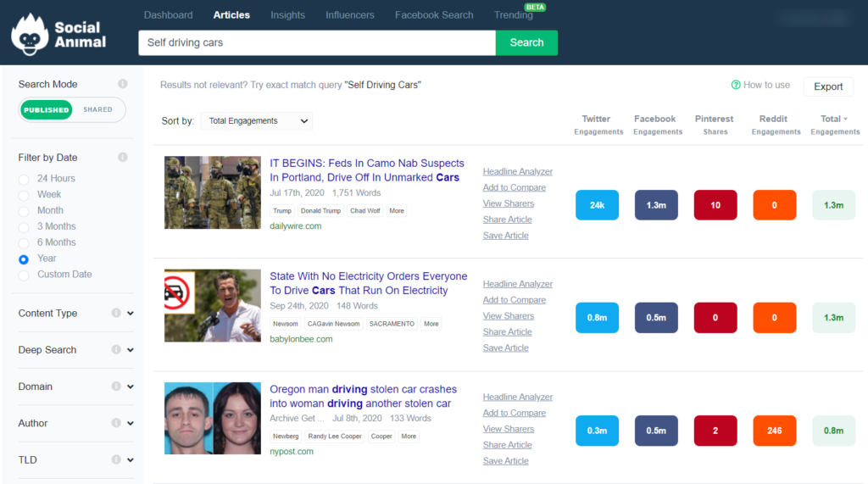This screenshot has height=484, width=868.
Task: Select the SHARED search mode
Action: coord(98,109)
